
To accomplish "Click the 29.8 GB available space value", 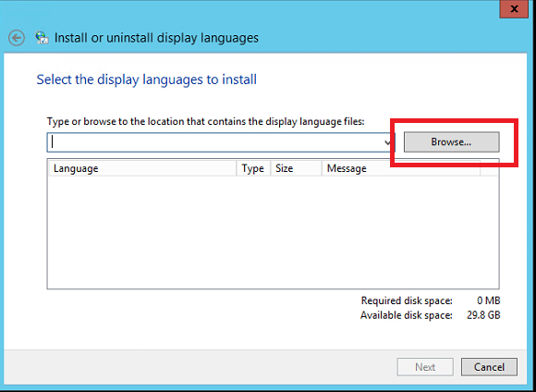I will [x=483, y=315].
